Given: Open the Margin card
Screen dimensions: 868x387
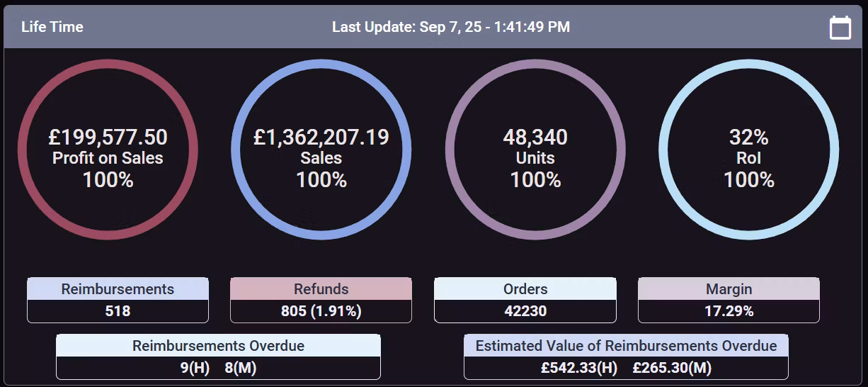Looking at the screenshot, I should pos(729,289).
